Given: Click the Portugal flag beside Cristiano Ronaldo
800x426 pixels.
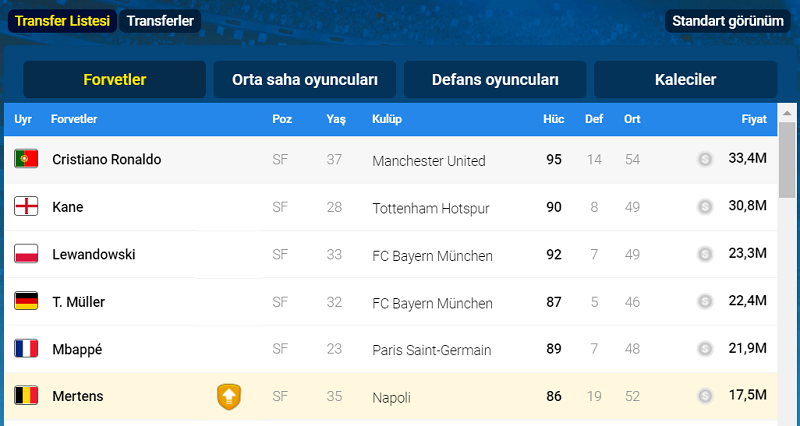Looking at the screenshot, I should pyautogui.click(x=26, y=159).
